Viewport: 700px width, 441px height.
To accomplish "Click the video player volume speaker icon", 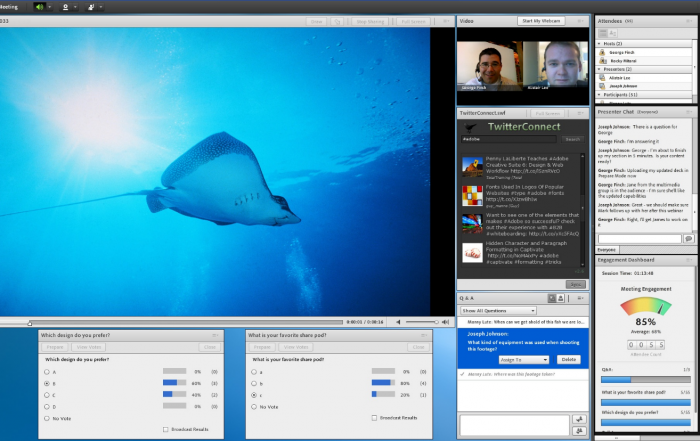I will (398, 322).
